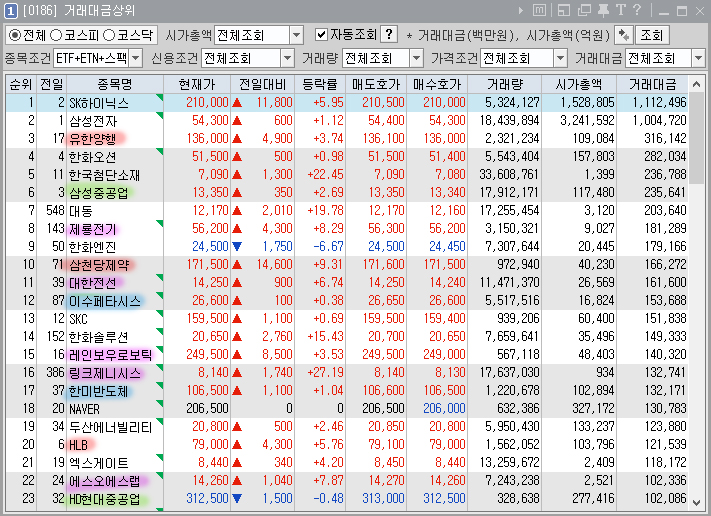
Task: Select the 한국첨단소재 stock name
Action: tap(104, 175)
